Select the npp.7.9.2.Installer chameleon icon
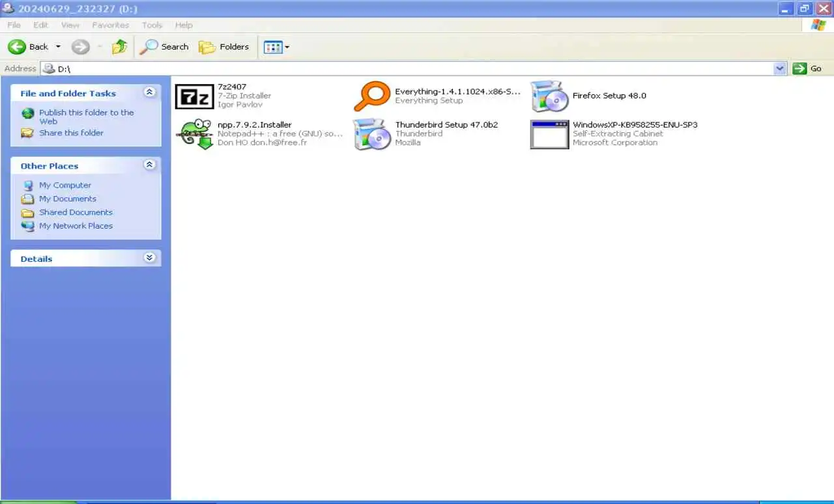The height and width of the screenshot is (504, 834). click(195, 133)
